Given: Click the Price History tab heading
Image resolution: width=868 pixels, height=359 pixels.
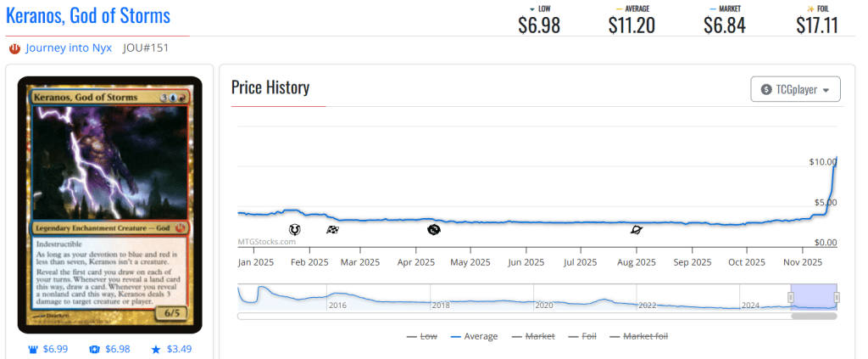Looking at the screenshot, I should click(x=270, y=87).
